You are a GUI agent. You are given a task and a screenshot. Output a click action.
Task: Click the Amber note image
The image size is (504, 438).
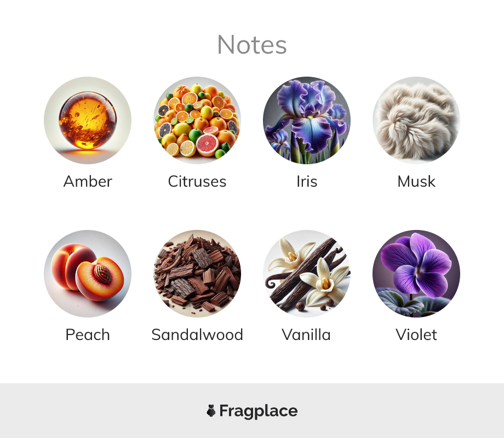(88, 120)
